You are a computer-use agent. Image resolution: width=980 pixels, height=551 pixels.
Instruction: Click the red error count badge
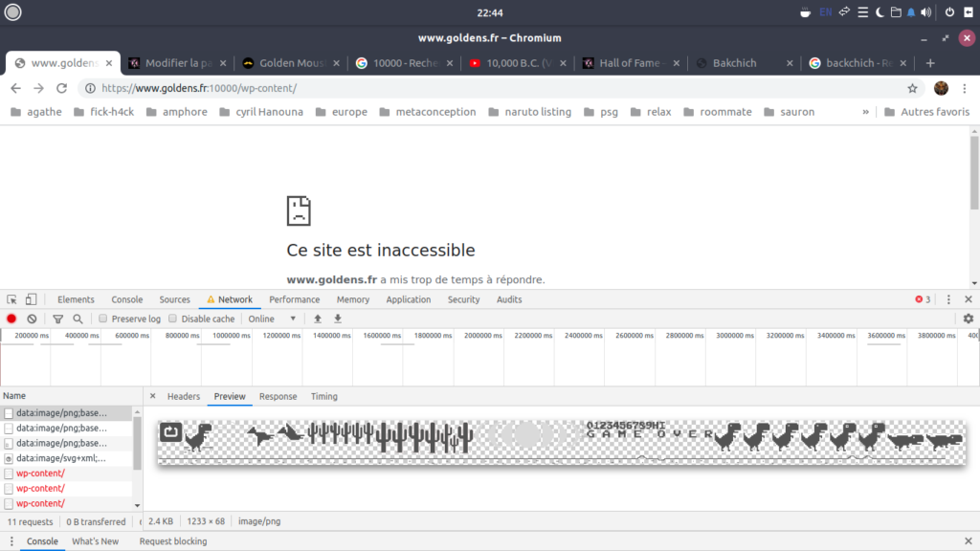coord(923,299)
